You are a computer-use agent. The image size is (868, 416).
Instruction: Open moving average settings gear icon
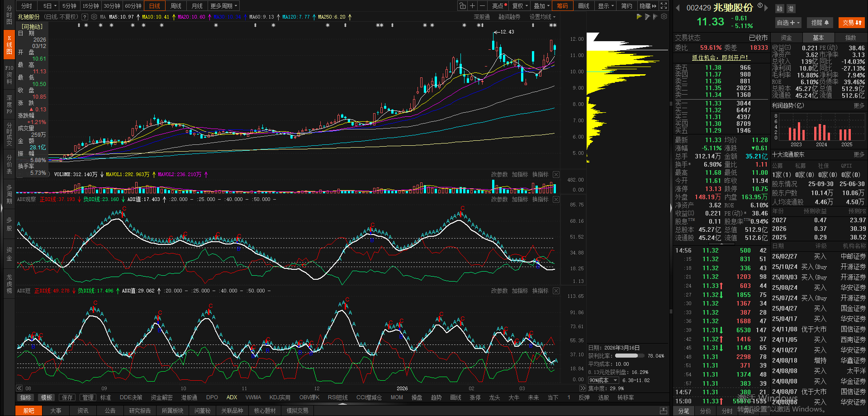pyautogui.click(x=94, y=17)
